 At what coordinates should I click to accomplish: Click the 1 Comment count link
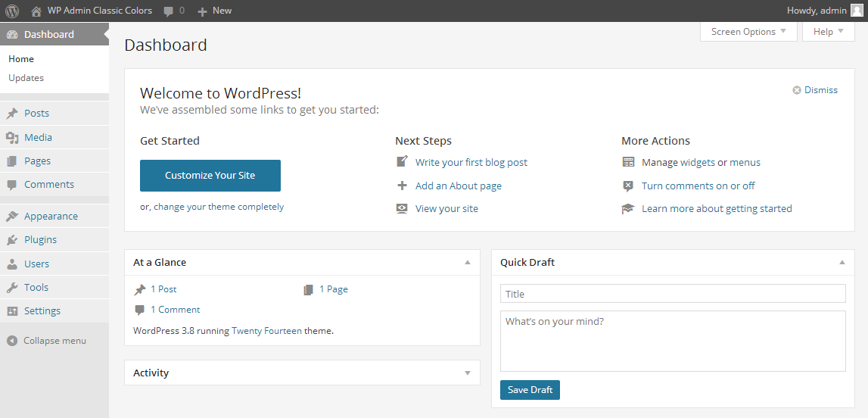pos(175,310)
